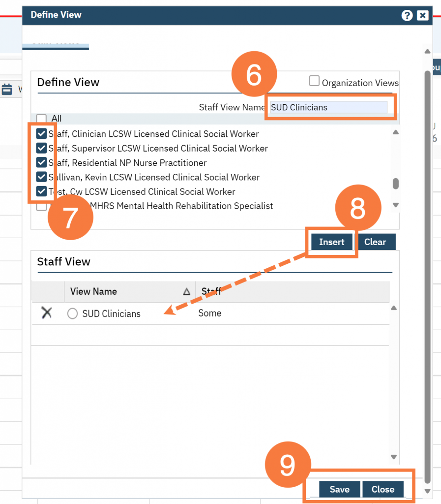The height and width of the screenshot is (504, 441).
Task: Check the MHRS Mental Health Rehabilitation Specialist box
Action: coord(42,206)
